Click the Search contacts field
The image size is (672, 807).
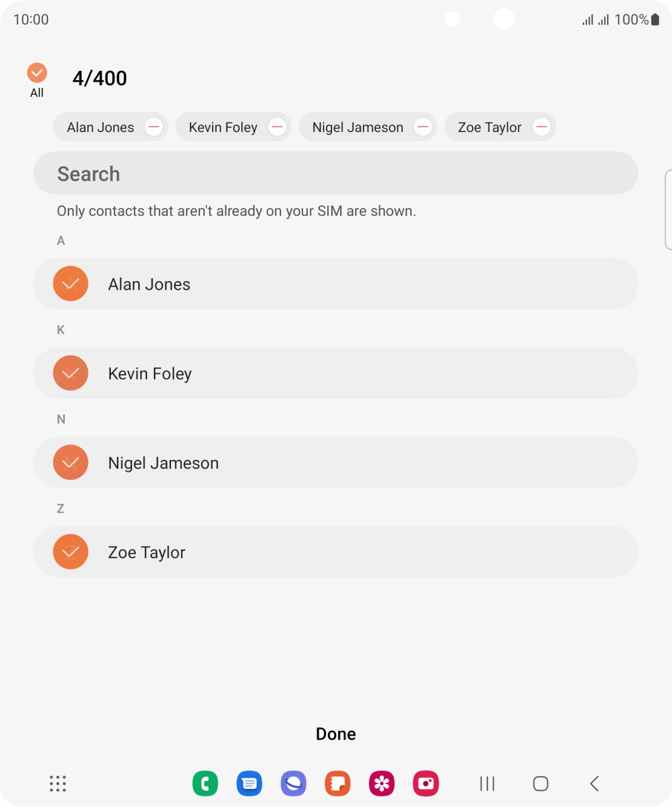[x=336, y=173]
